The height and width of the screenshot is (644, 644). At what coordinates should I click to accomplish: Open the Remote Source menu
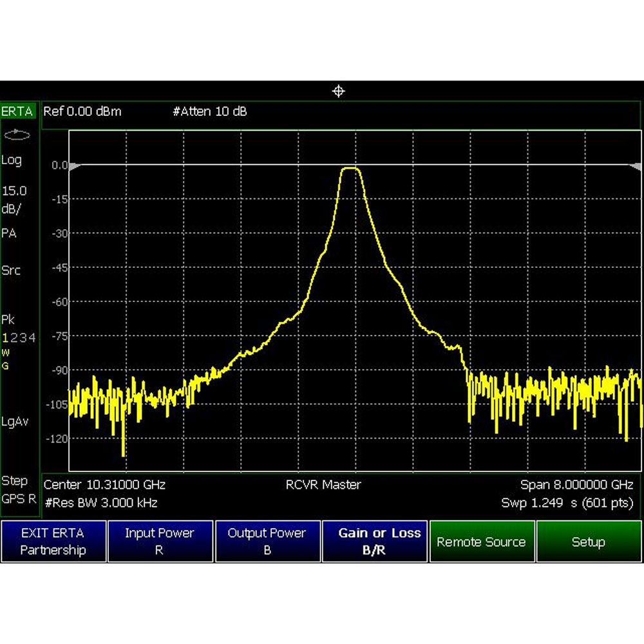pyautogui.click(x=482, y=542)
